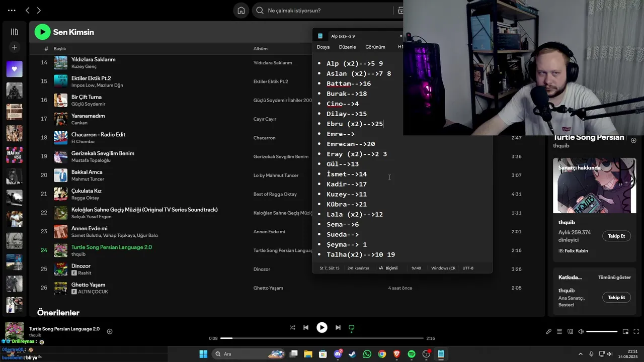Open Your Library icon in Spotify sidebar
Viewport: 644px width, 362px height.
14,32
